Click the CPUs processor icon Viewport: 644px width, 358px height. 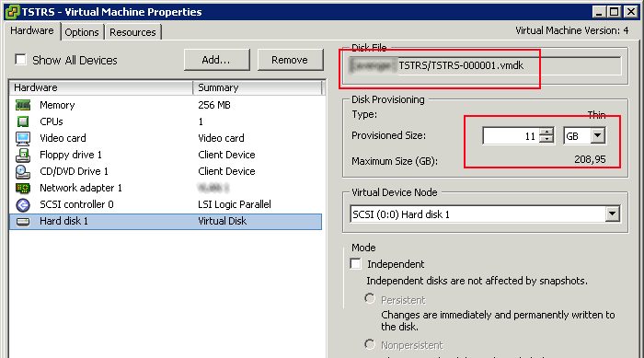pos(23,121)
